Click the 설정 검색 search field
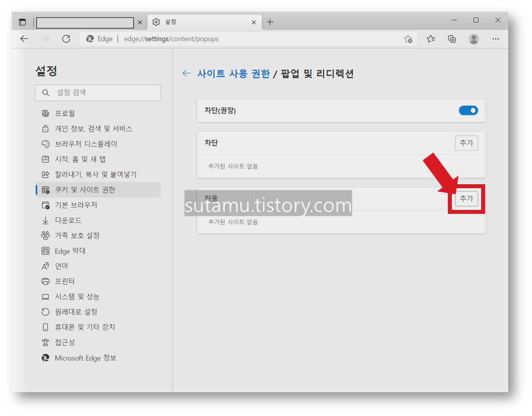This screenshot has width=532, height=416. (98, 93)
